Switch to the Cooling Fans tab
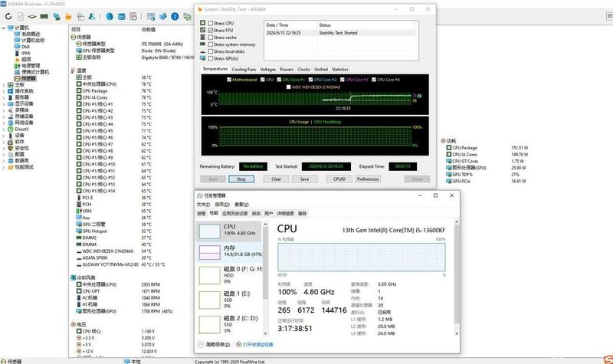Screen dimensions: 613x364 (x=244, y=69)
